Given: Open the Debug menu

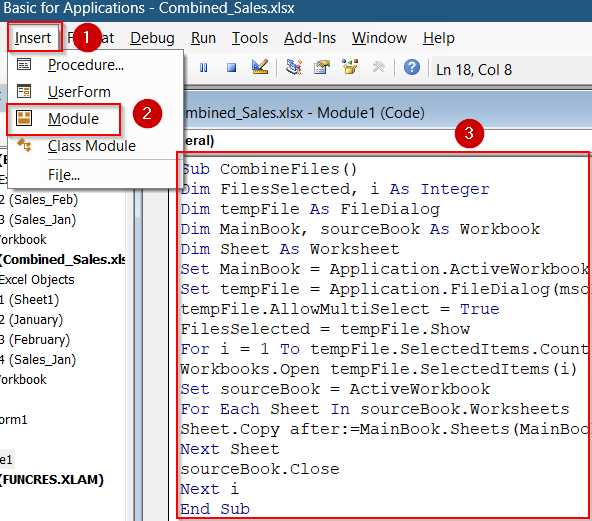Looking at the screenshot, I should tap(152, 38).
